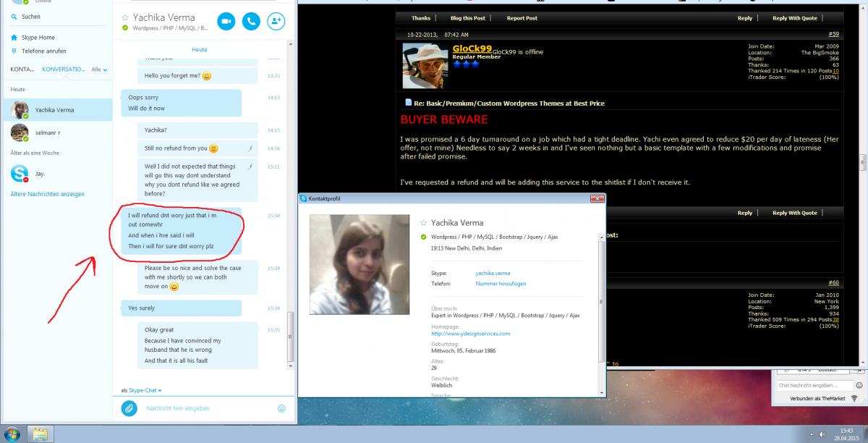Click the message "Oops sorry"

click(143, 97)
